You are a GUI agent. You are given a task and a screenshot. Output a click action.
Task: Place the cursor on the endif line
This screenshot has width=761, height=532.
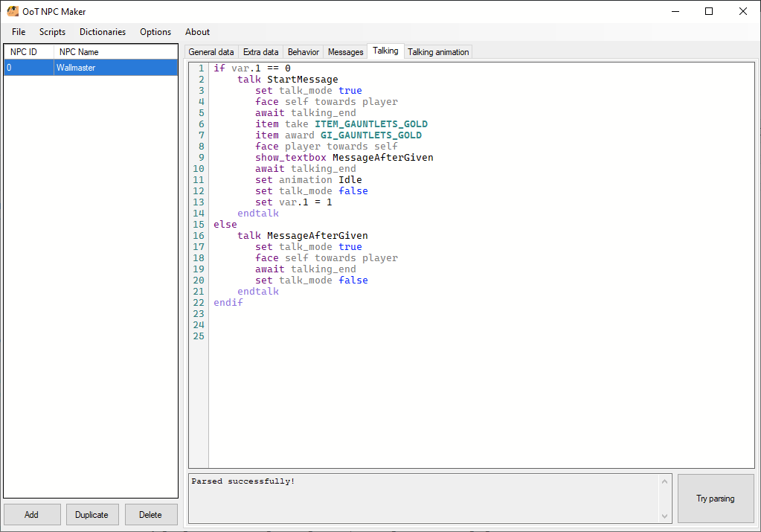(228, 302)
